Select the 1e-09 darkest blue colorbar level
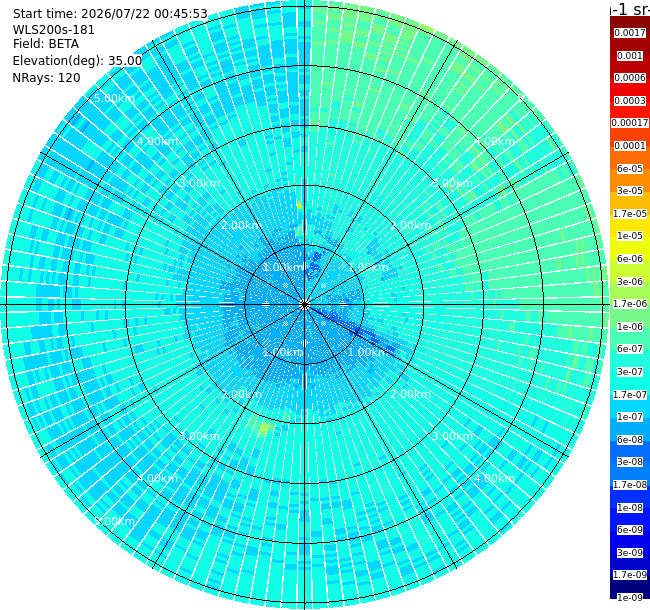Viewport: 650px width, 610px height. 630,597
